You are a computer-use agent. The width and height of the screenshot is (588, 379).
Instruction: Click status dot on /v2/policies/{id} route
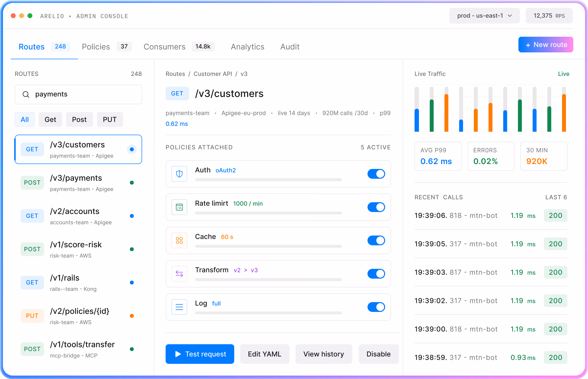tap(132, 316)
